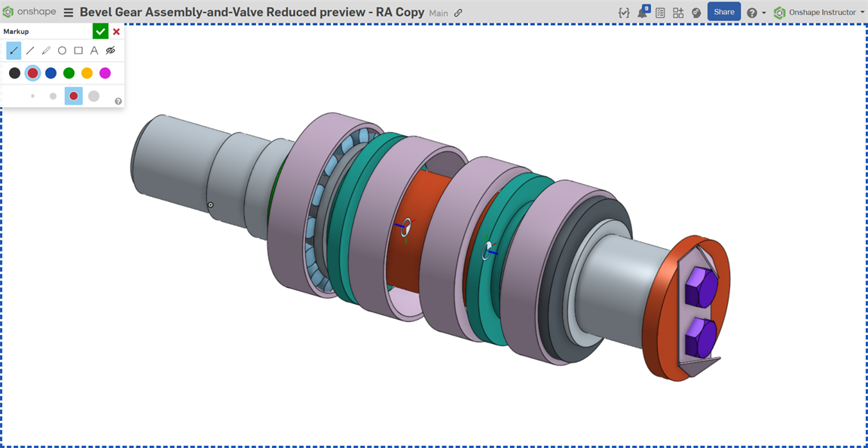868x448 pixels.
Task: Click the Main branch label
Action: tap(439, 13)
